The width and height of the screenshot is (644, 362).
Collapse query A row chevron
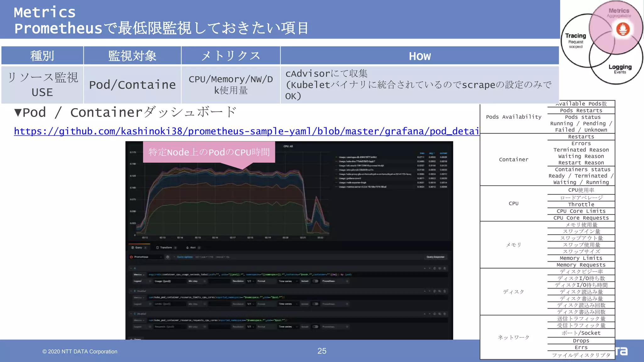[131, 268]
